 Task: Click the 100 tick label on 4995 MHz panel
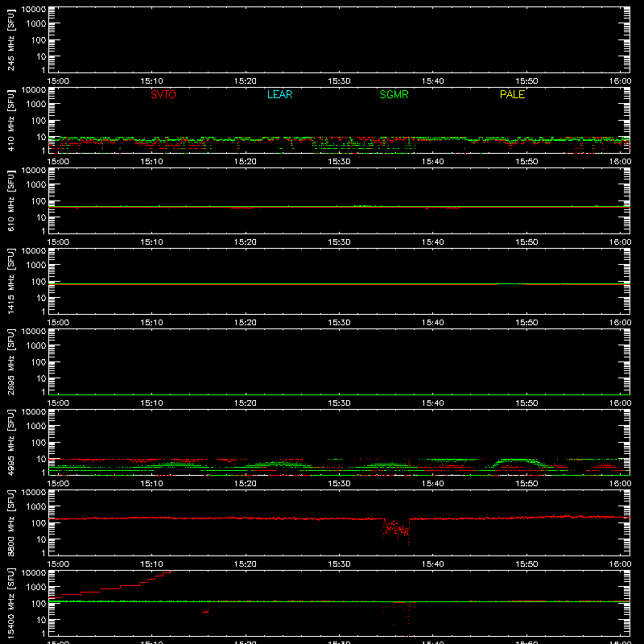39,443
